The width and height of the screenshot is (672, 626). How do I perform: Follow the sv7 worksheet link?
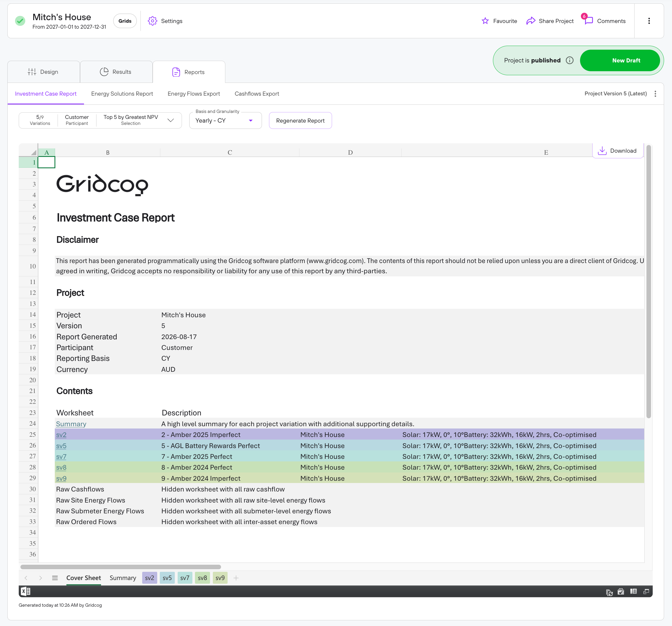pos(61,457)
